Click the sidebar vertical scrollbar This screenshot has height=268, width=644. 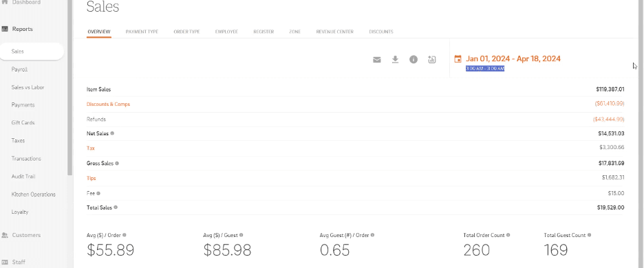69,87
